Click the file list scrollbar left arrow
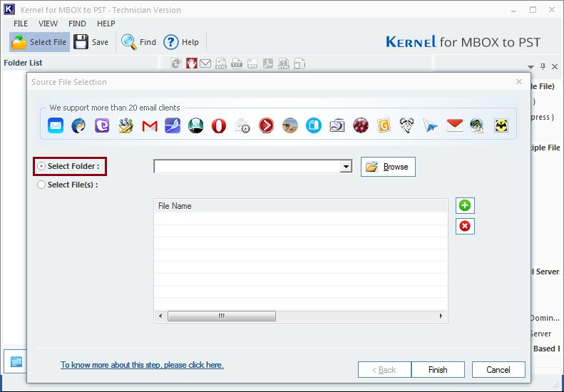564x392 pixels. 160,316
